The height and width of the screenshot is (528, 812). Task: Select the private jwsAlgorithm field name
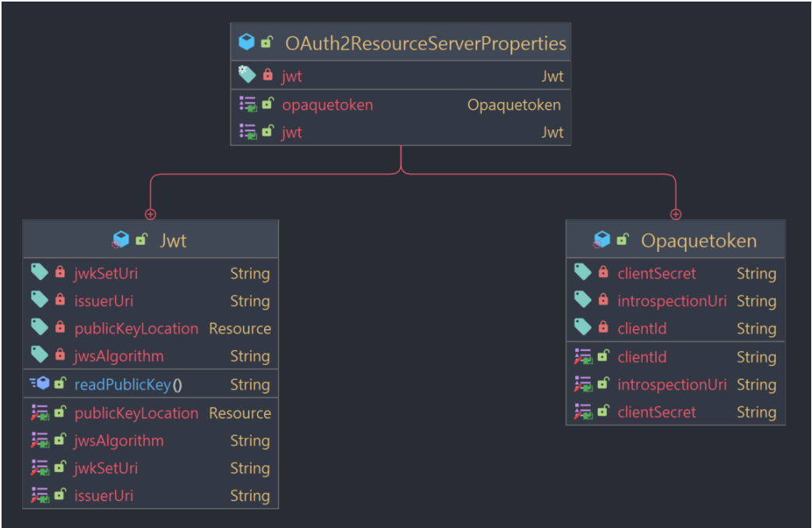tap(119, 356)
